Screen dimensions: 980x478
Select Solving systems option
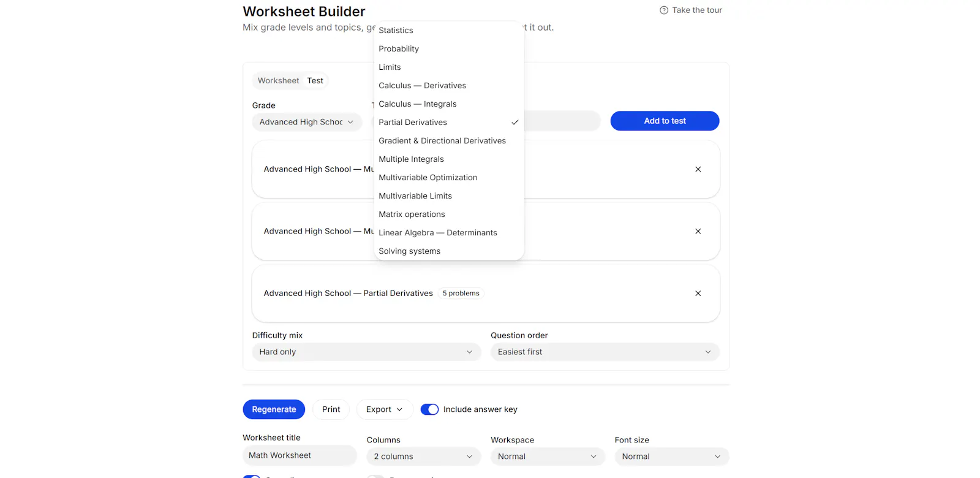coord(449,251)
